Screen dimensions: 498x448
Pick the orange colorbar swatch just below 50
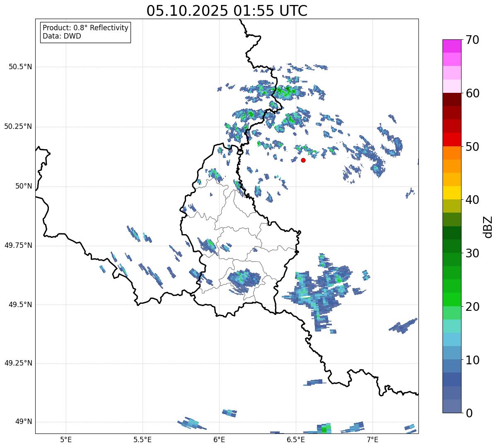(452, 153)
